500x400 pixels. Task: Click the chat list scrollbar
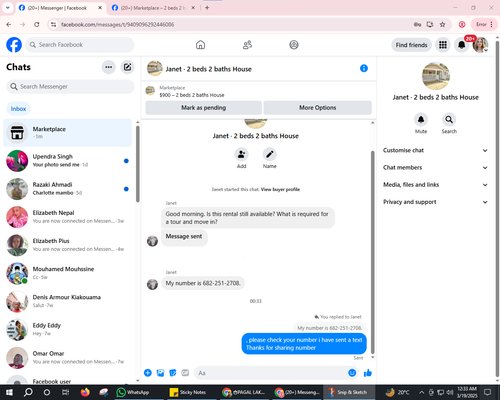click(138, 163)
